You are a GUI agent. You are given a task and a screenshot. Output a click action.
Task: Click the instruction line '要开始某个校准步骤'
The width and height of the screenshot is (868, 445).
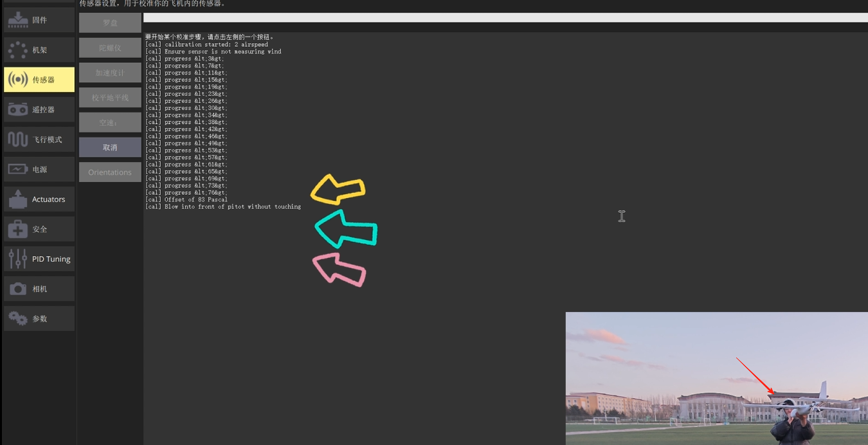pyautogui.click(x=210, y=37)
